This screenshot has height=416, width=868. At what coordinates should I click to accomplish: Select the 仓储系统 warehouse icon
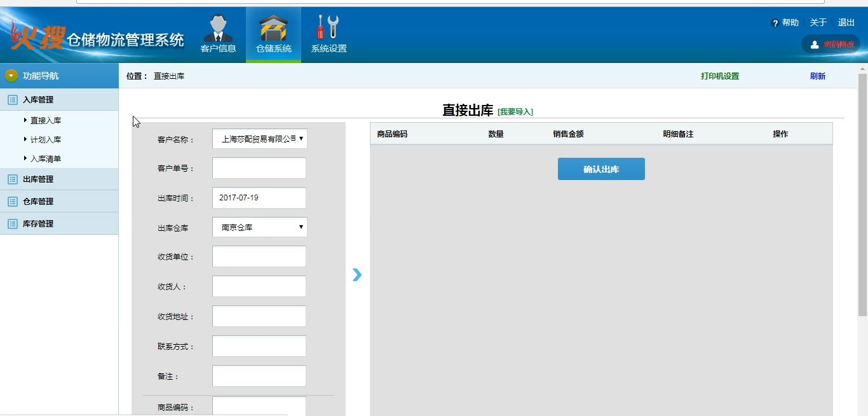[273, 29]
